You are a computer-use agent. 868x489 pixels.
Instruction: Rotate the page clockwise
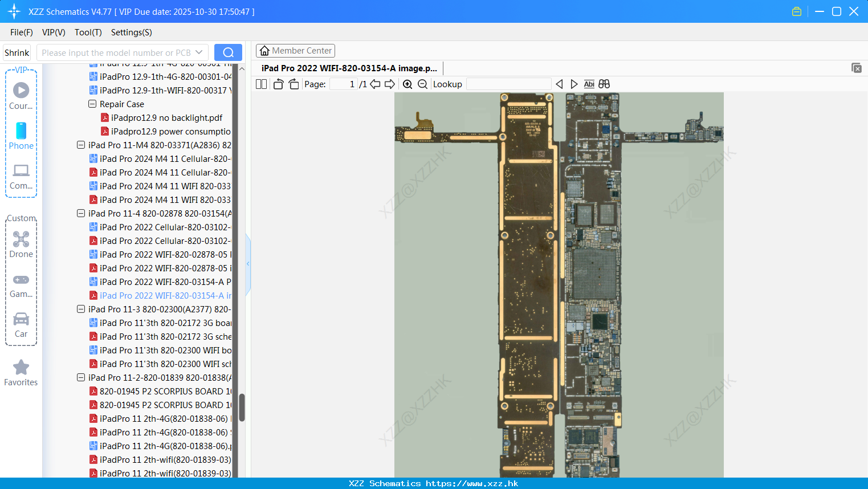tap(294, 84)
